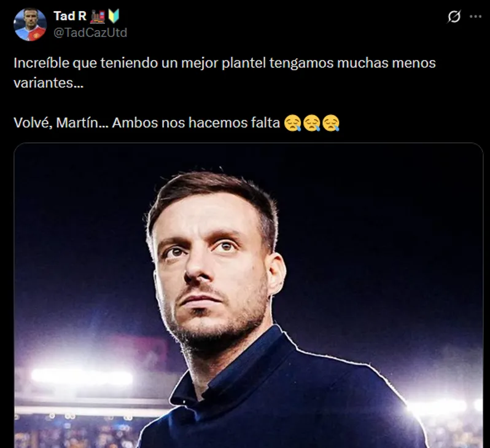
Task: Click the train emoji beside Tad R
Action: click(x=98, y=17)
